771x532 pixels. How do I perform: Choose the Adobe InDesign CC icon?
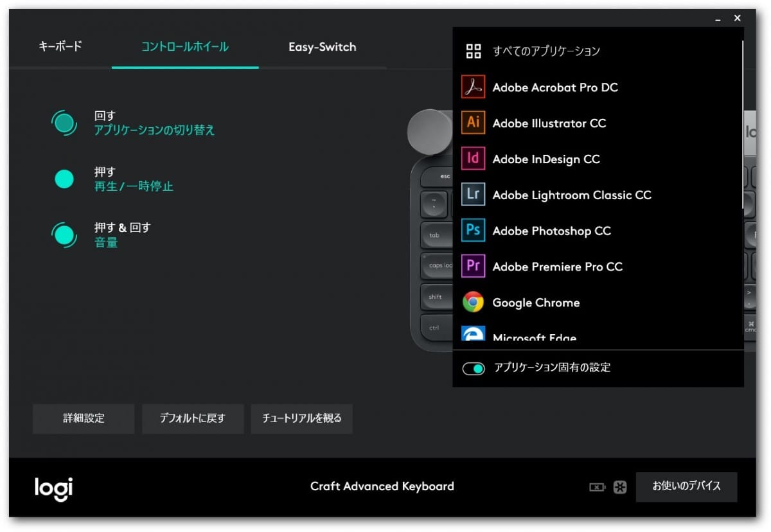coord(473,159)
